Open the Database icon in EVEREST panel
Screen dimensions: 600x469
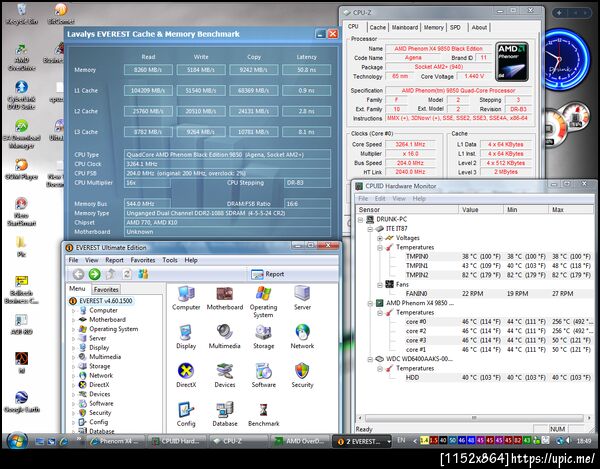(225, 414)
